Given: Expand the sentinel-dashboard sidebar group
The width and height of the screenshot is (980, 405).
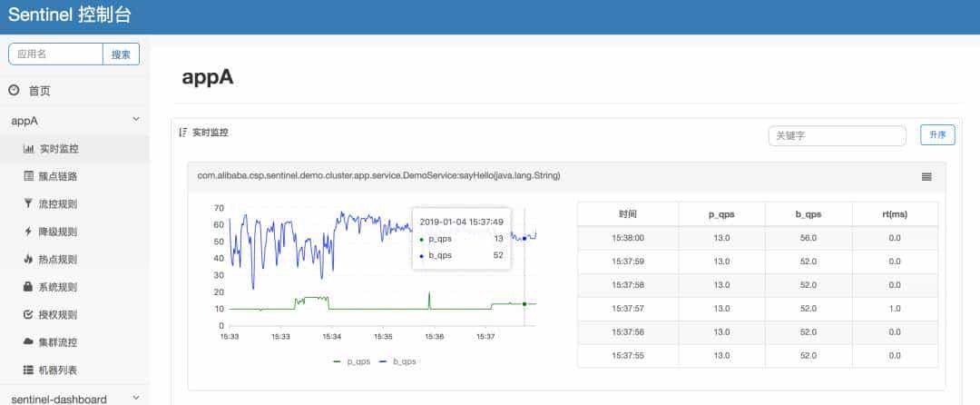Looking at the screenshot, I should pos(136,398).
